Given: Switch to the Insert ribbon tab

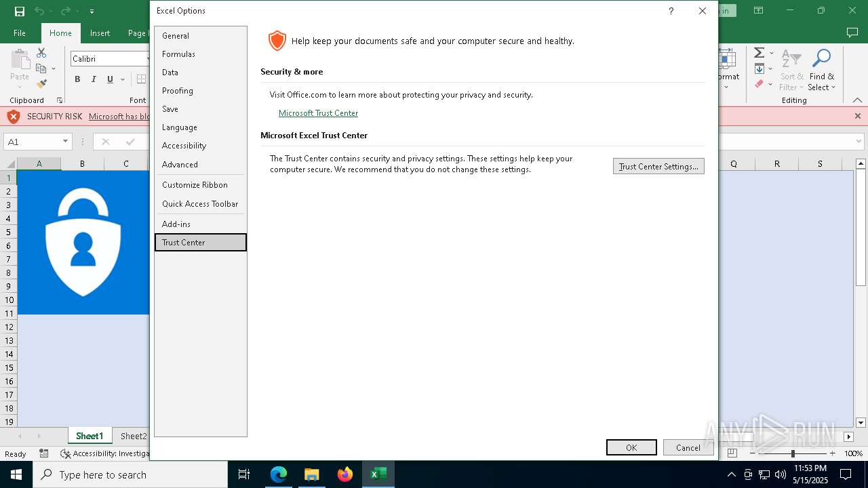Looking at the screenshot, I should [100, 33].
